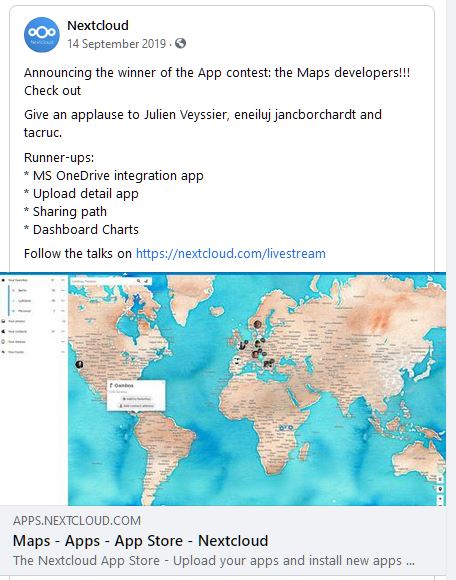Open the world map preview image
The width and height of the screenshot is (456, 580).
point(223,389)
